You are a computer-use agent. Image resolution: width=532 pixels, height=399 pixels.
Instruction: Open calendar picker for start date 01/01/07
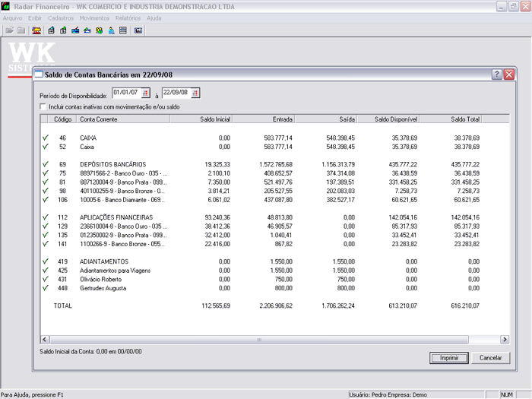coord(146,93)
